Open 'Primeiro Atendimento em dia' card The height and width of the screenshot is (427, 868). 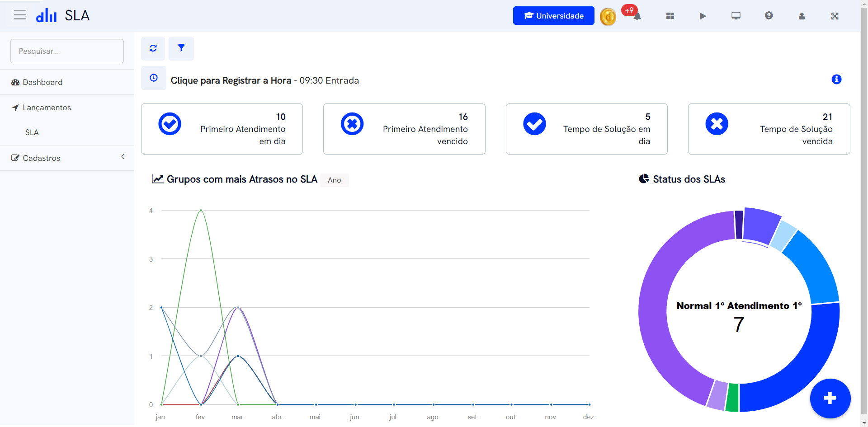[222, 129]
